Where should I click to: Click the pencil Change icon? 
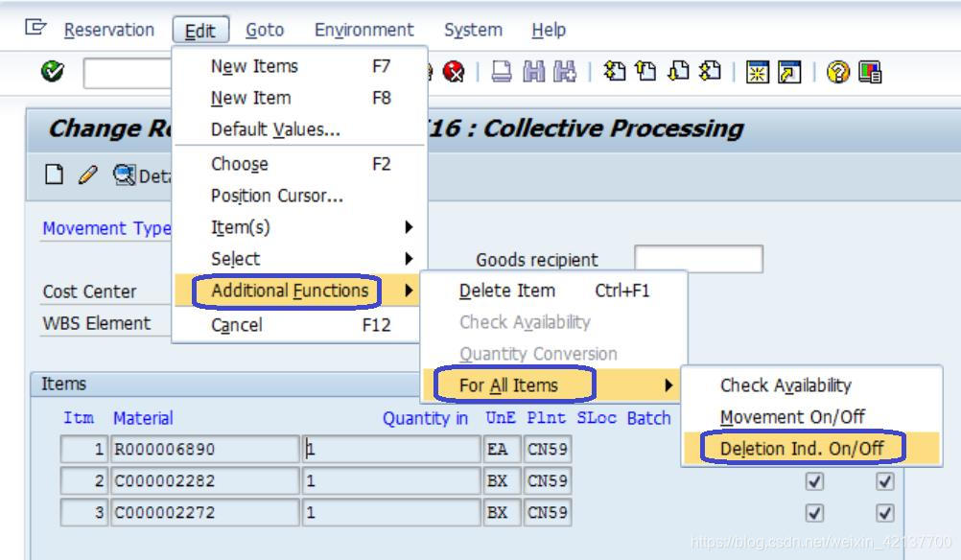point(87,175)
